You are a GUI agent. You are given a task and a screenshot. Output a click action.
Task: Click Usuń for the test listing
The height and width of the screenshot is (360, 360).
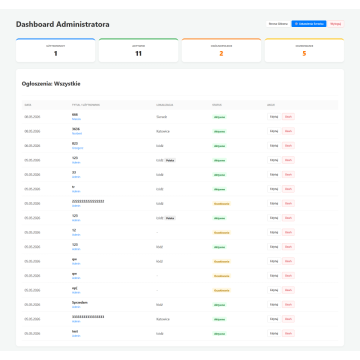click(288, 333)
